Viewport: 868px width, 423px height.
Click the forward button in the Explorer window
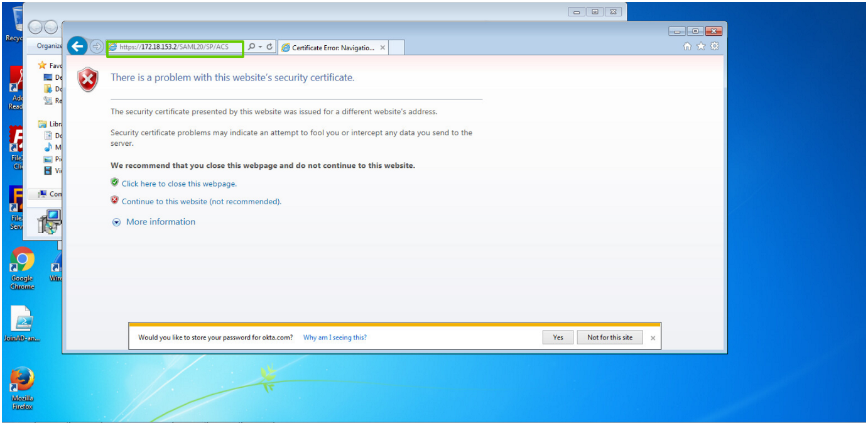pyautogui.click(x=52, y=27)
